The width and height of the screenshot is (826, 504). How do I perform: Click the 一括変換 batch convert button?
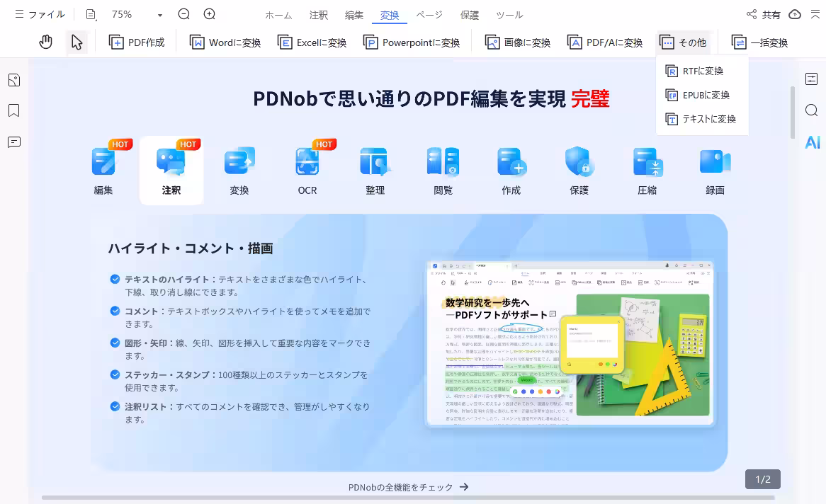point(759,42)
